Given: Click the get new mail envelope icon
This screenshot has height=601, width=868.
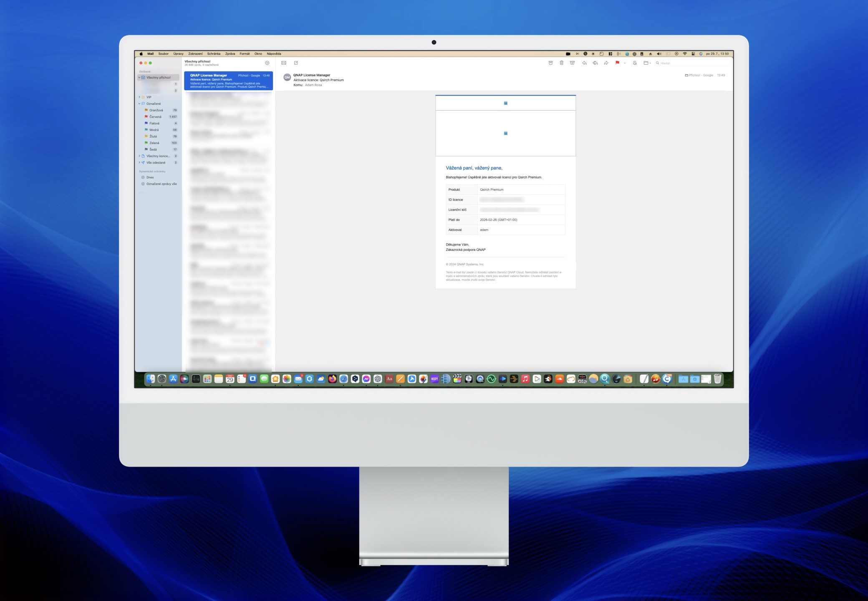Looking at the screenshot, I should [x=284, y=63].
